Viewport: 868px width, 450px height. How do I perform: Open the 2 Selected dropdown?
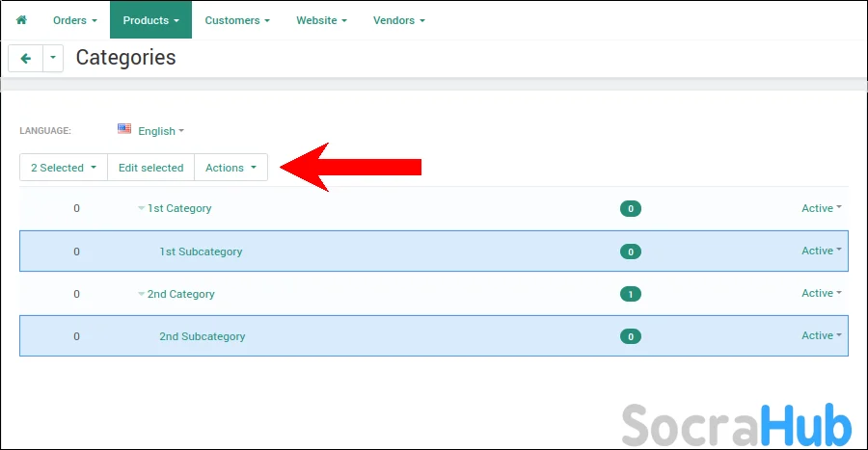click(x=63, y=168)
